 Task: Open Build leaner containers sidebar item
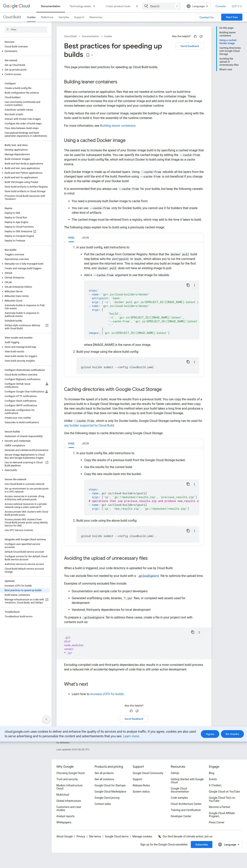(x=17, y=595)
